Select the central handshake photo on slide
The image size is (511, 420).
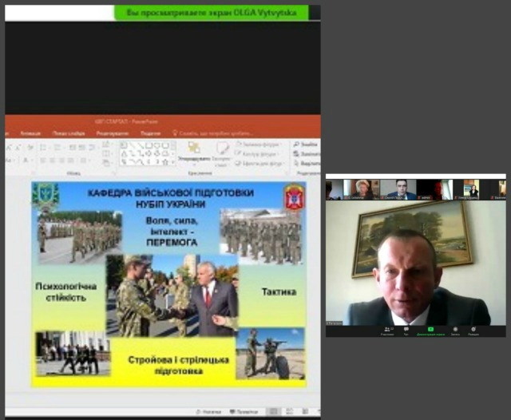point(172,295)
